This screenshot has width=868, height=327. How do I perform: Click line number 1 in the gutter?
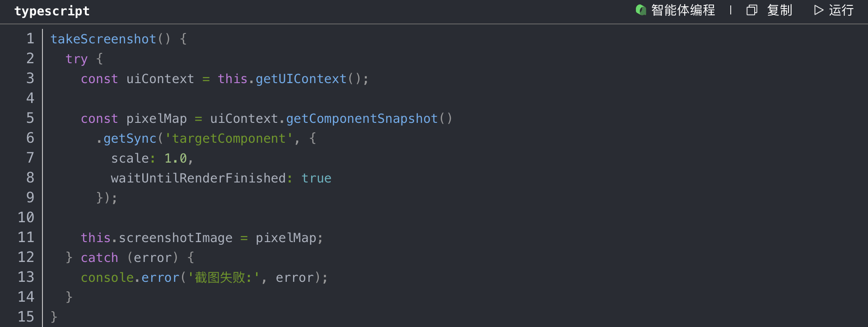pyautogui.click(x=30, y=39)
